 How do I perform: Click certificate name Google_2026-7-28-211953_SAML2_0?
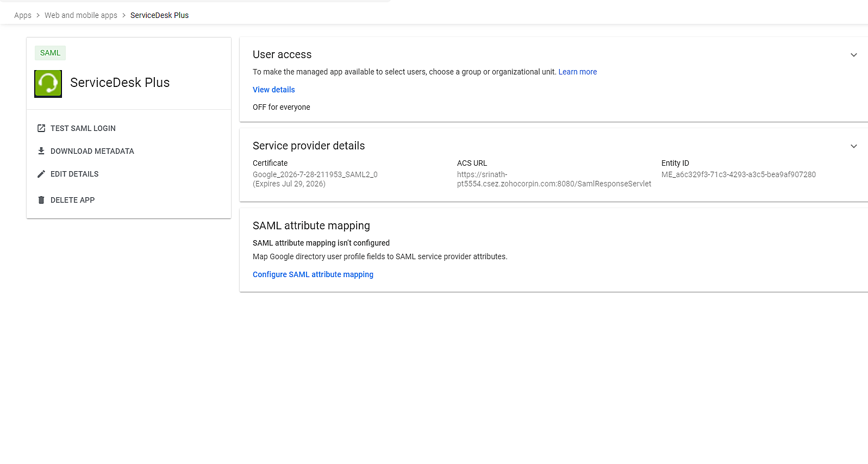(x=315, y=174)
